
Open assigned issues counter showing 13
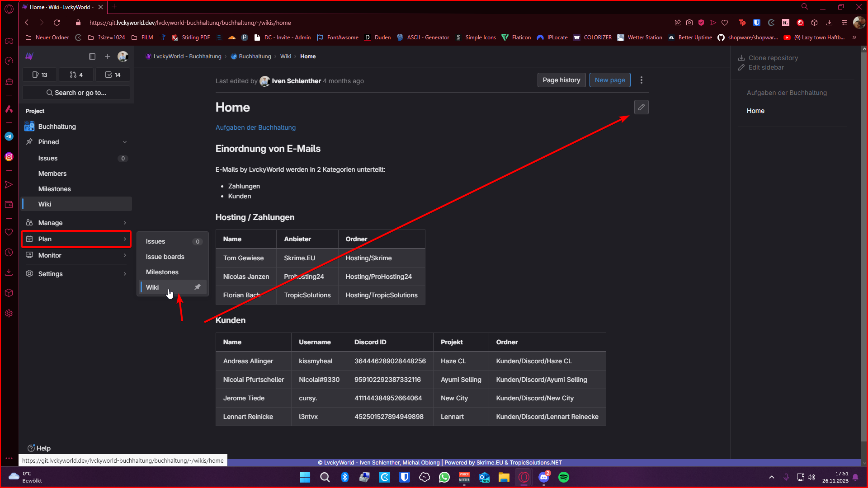coord(40,75)
